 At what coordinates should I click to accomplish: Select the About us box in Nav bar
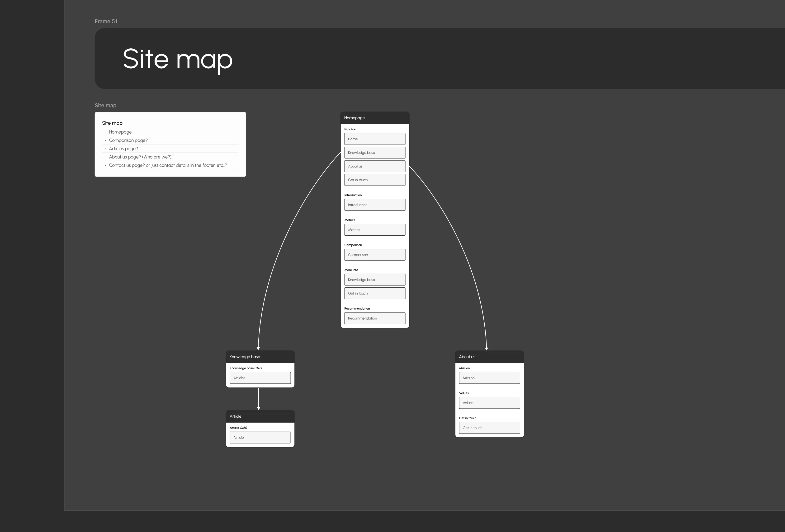(375, 166)
